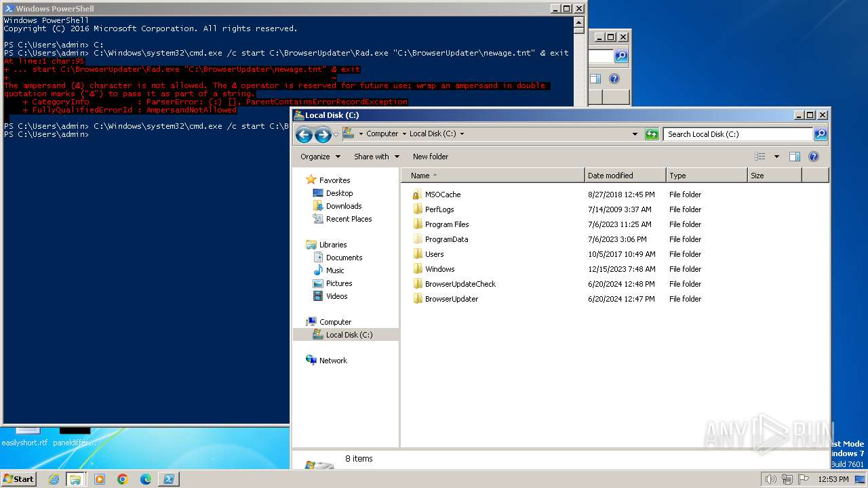This screenshot has height=488, width=868.
Task: Click Computer in the address breadcrumb
Action: pos(382,134)
